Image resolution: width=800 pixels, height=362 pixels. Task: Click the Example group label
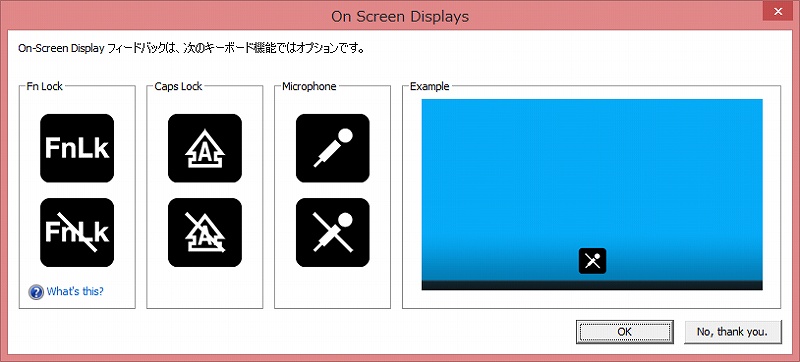click(x=430, y=86)
